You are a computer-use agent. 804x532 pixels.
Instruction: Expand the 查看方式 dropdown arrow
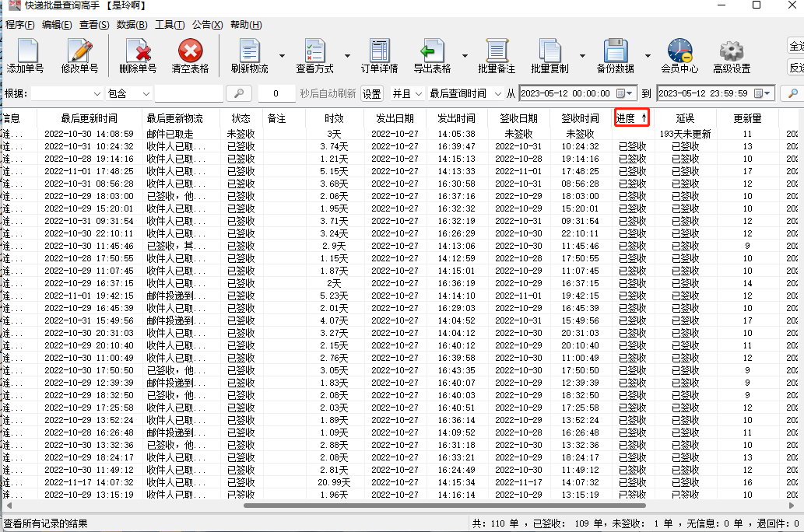[x=347, y=55]
